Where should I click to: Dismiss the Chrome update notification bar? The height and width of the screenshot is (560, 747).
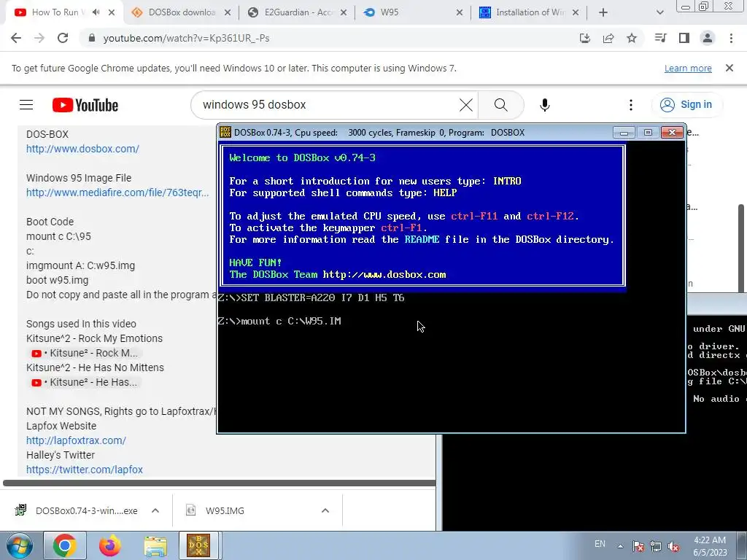click(x=729, y=68)
